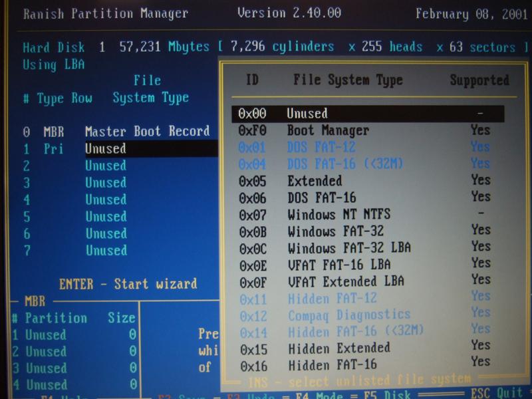Select the 0x15 Hidden Extended entry
Image resolution: width=532 pixels, height=399 pixels.
[364, 348]
